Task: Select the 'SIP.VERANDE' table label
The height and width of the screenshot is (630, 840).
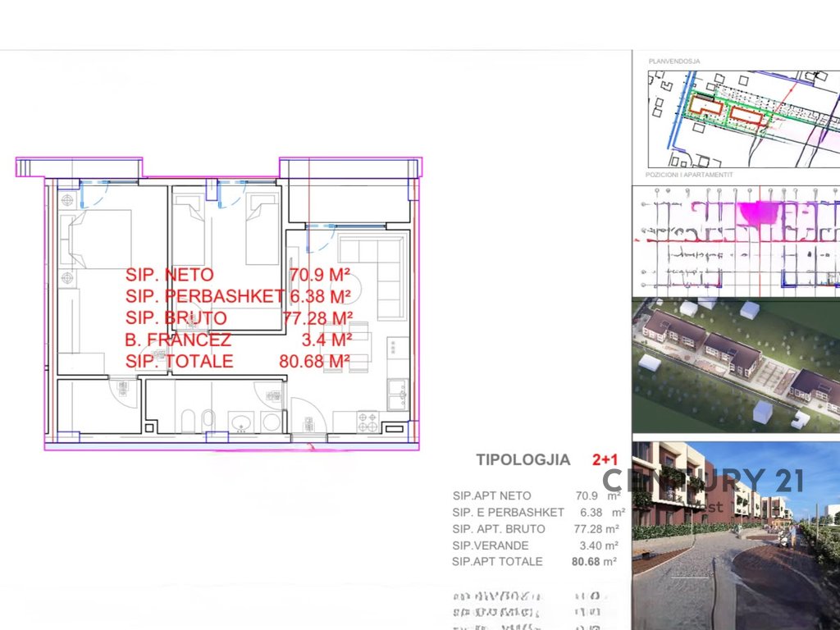Action: point(491,546)
